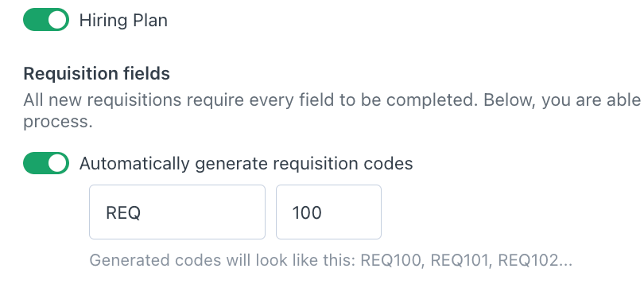Click the empty right side of number input
The image size is (644, 288).
point(353,212)
